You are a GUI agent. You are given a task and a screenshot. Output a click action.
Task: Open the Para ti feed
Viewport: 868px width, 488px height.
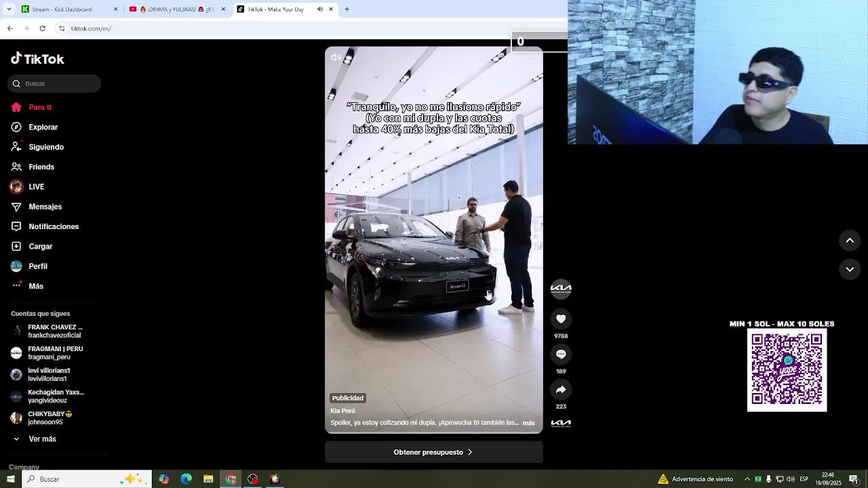tap(40, 107)
